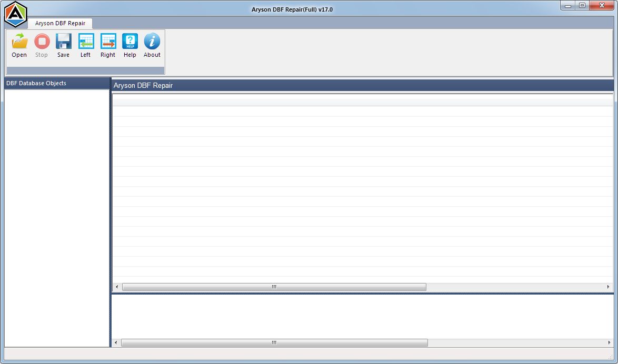The width and height of the screenshot is (618, 364).
Task: Click right arrow of grid horizontal scrollbar
Action: click(609, 287)
